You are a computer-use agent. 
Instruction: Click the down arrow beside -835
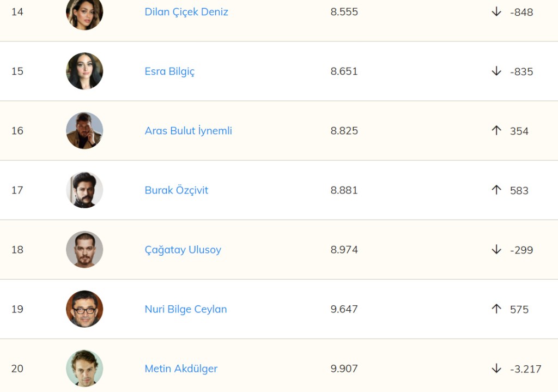click(x=496, y=71)
